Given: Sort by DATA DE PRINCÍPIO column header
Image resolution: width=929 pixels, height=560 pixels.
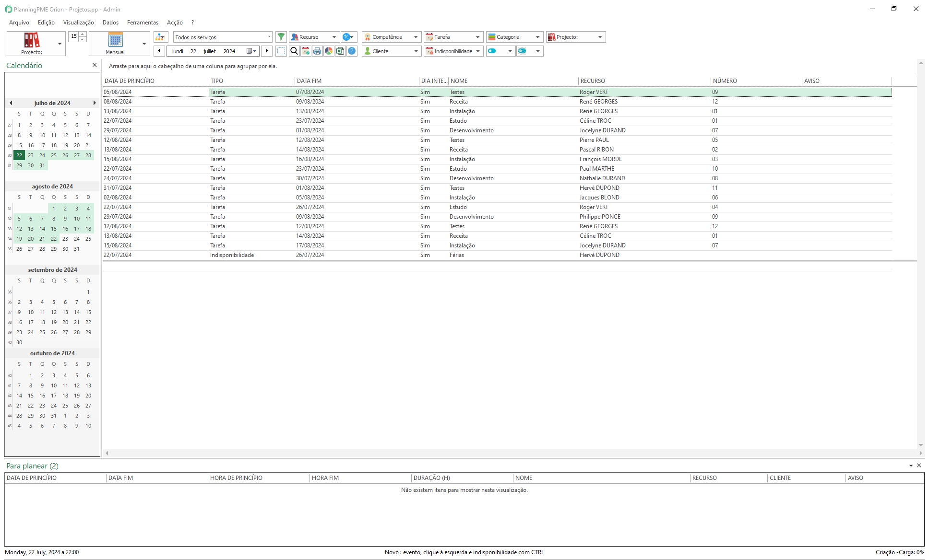Looking at the screenshot, I should [x=155, y=81].
